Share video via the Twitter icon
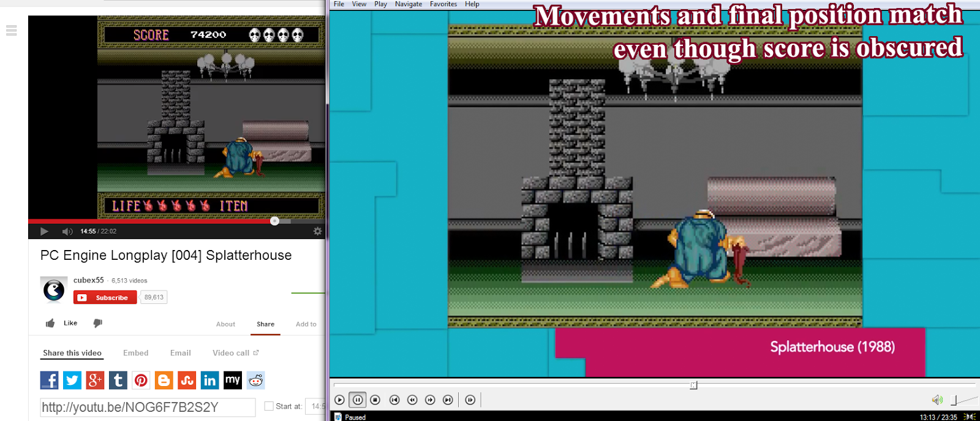This screenshot has height=421, width=980. pyautogui.click(x=72, y=381)
